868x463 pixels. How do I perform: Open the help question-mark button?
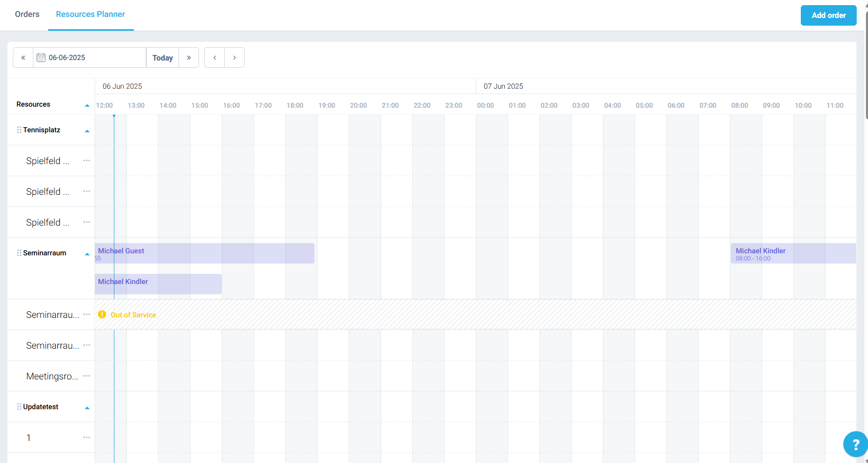[x=855, y=444]
